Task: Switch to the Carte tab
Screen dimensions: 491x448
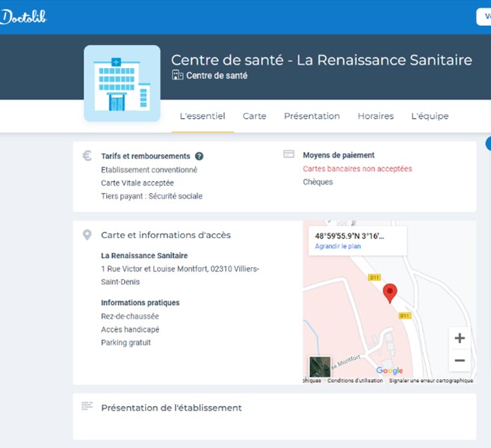Action: [x=254, y=116]
